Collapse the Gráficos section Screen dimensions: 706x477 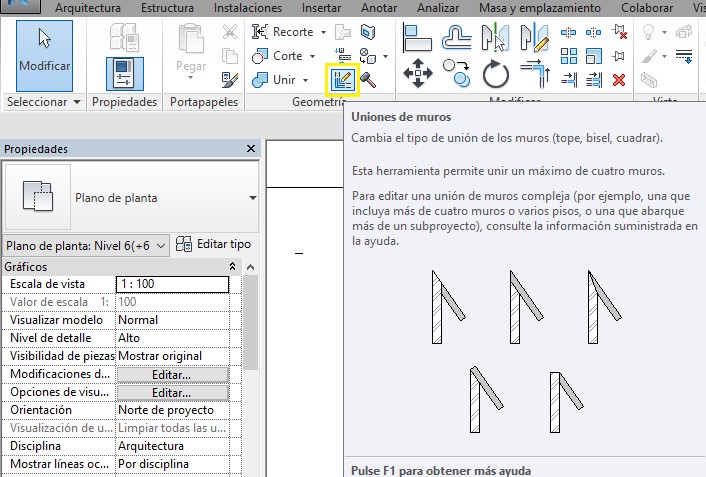[233, 267]
